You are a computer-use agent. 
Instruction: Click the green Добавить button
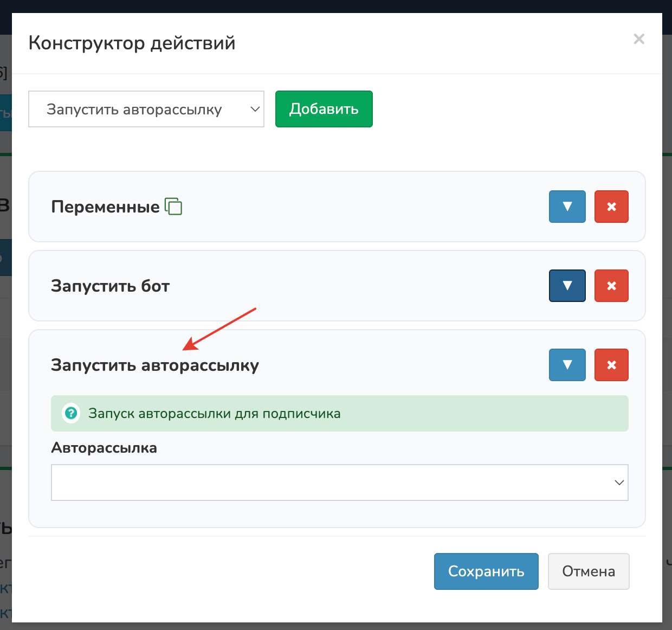point(324,109)
